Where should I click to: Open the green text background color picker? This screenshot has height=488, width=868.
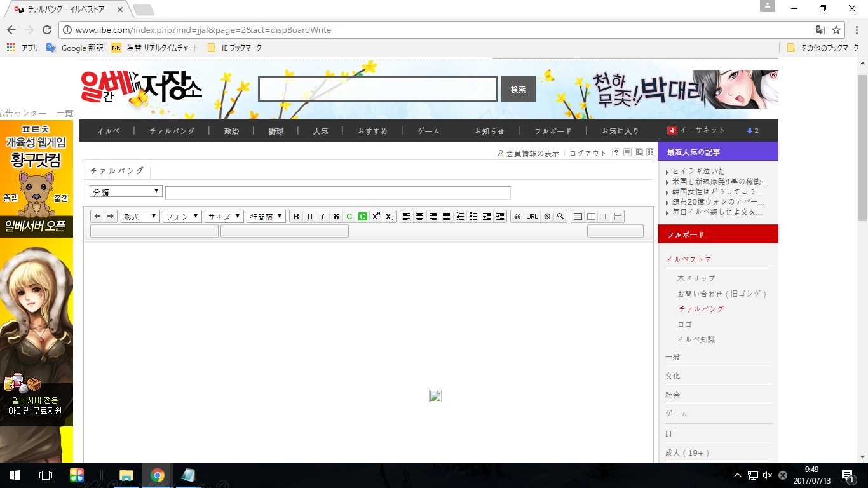(362, 217)
